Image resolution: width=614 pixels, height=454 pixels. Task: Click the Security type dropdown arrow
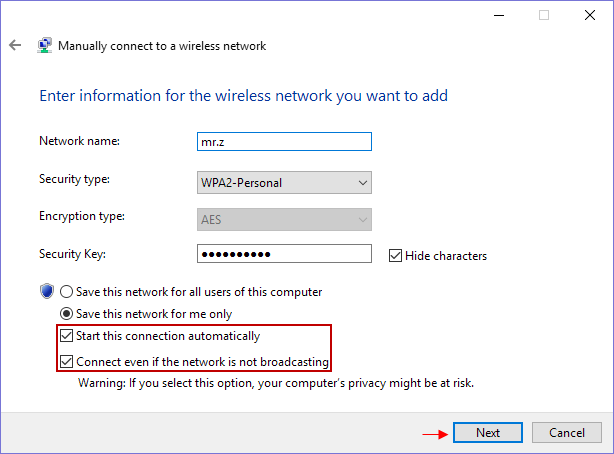361,183
